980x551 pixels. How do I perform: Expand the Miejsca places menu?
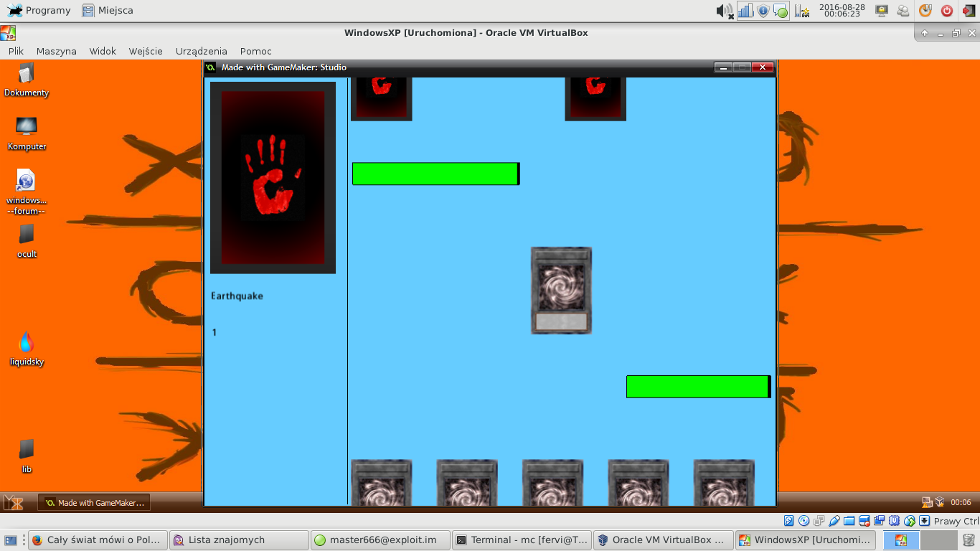click(108, 11)
